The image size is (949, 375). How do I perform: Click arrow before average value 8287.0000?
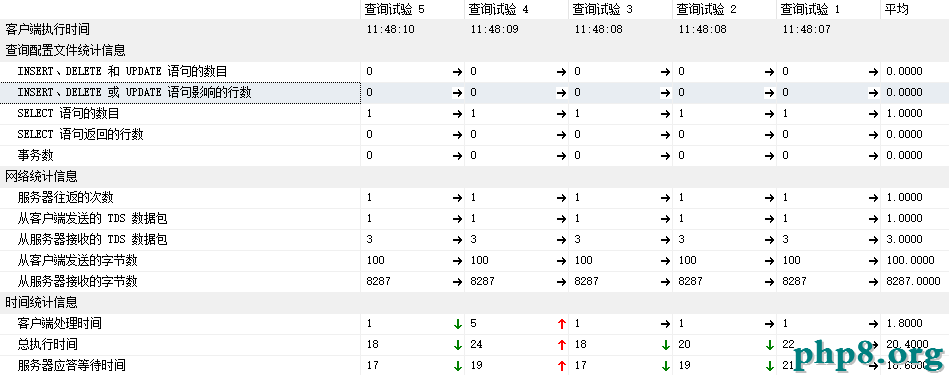click(x=873, y=282)
